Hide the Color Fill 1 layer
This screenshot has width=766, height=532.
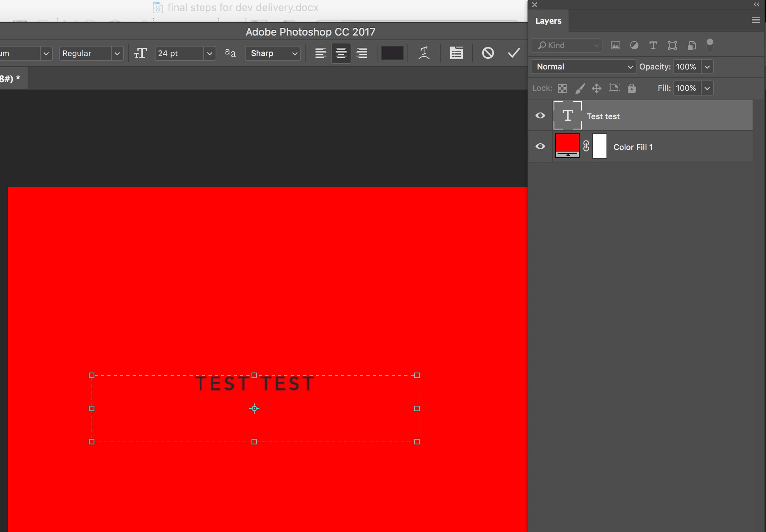tap(540, 146)
